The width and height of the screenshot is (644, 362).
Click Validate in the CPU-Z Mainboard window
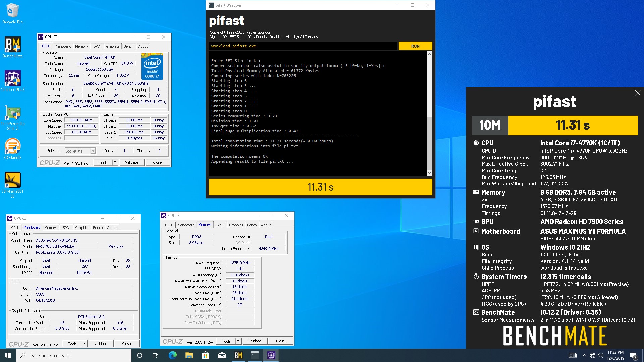pyautogui.click(x=101, y=344)
